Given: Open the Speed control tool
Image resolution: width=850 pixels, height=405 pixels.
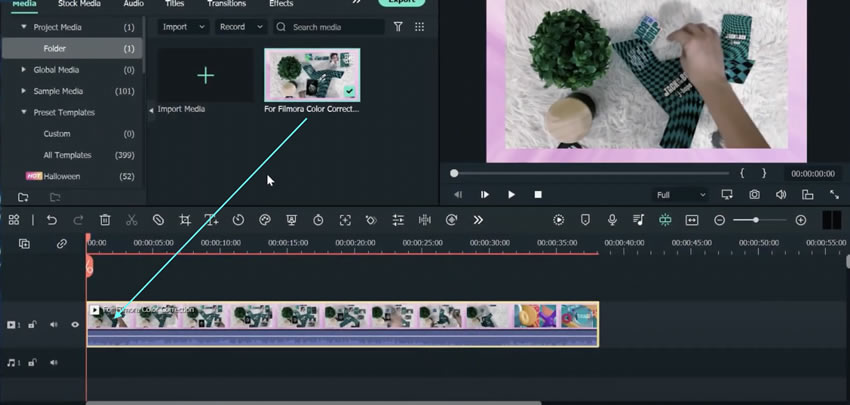Looking at the screenshot, I should pos(238,220).
